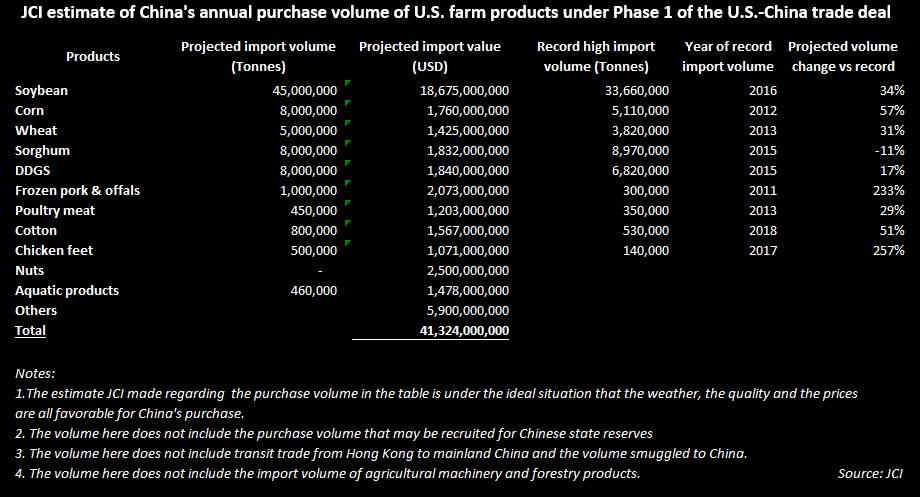This screenshot has height=497, width=920.
Task: Click the green error marker beside Wheat volume
Action: coord(348,123)
